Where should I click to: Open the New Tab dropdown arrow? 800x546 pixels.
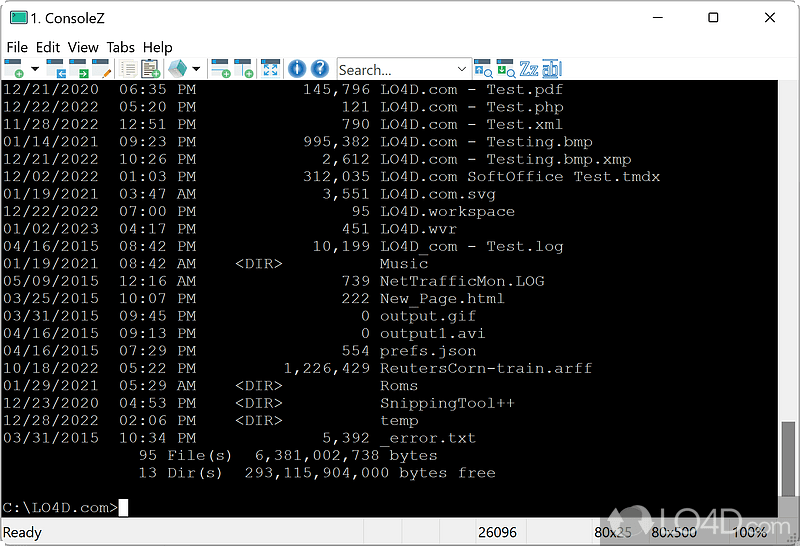(x=35, y=69)
